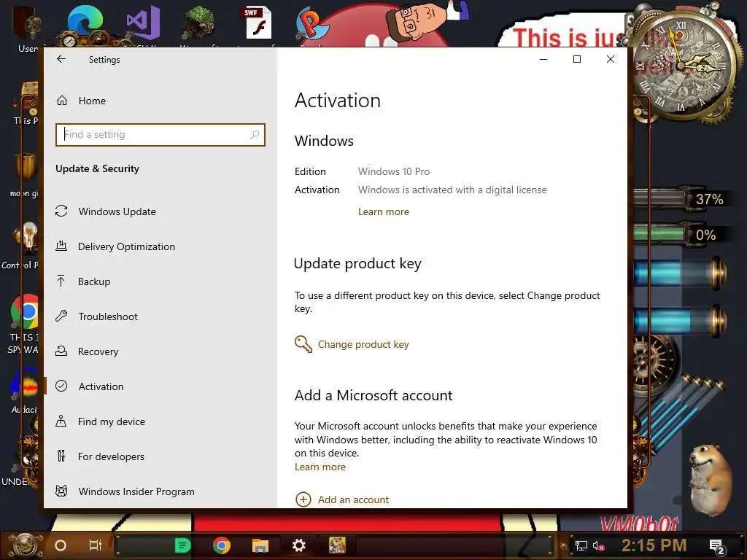Open the Backup settings page
Viewport: 747px width, 560px height.
click(160, 281)
